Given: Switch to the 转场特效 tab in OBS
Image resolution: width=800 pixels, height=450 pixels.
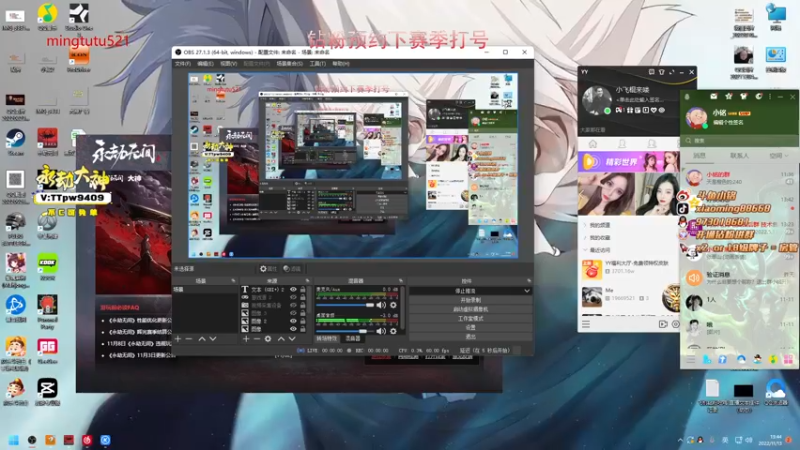Looking at the screenshot, I should pos(327,338).
